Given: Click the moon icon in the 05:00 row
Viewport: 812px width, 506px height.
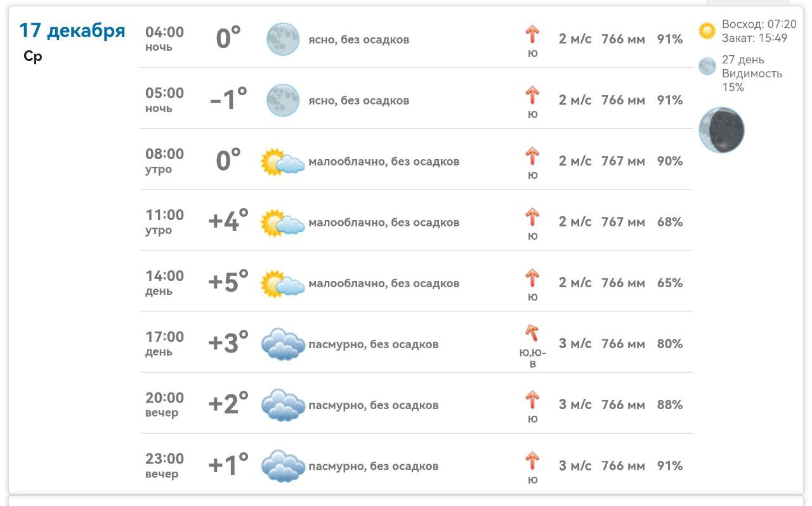Looking at the screenshot, I should [282, 100].
